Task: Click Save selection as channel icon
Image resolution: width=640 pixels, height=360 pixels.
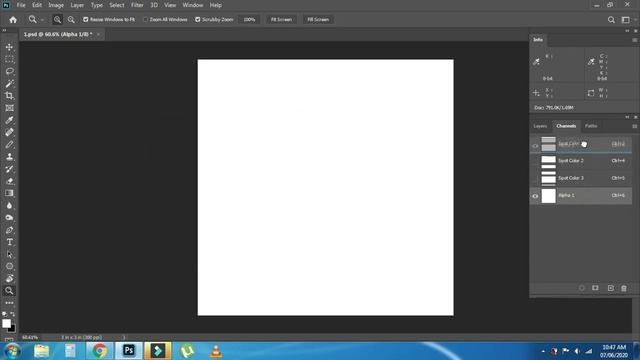Action: coord(596,288)
